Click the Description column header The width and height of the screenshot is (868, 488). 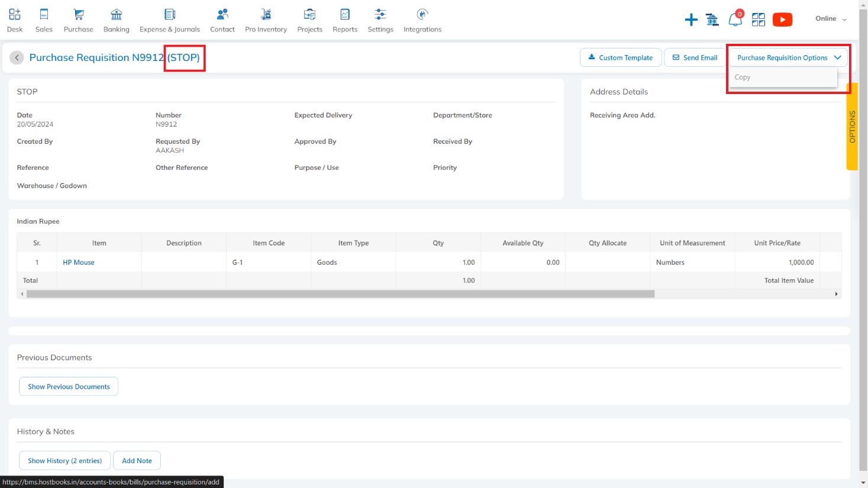click(x=184, y=243)
